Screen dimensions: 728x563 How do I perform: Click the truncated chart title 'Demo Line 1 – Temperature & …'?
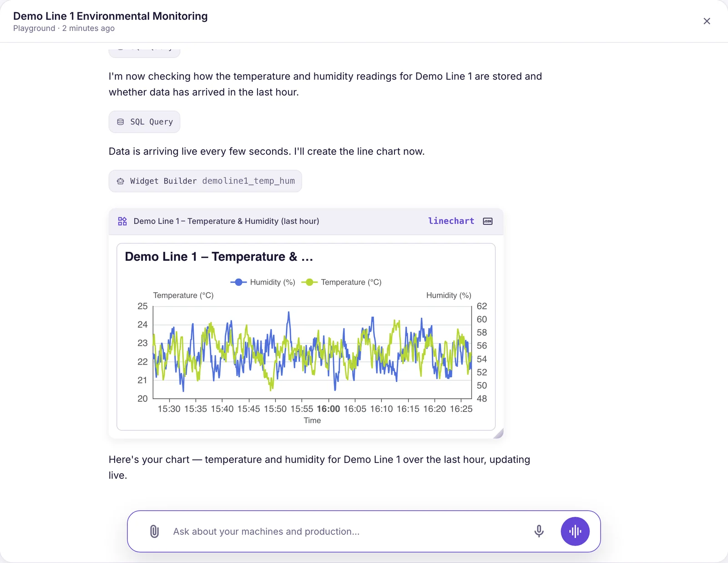[219, 257]
